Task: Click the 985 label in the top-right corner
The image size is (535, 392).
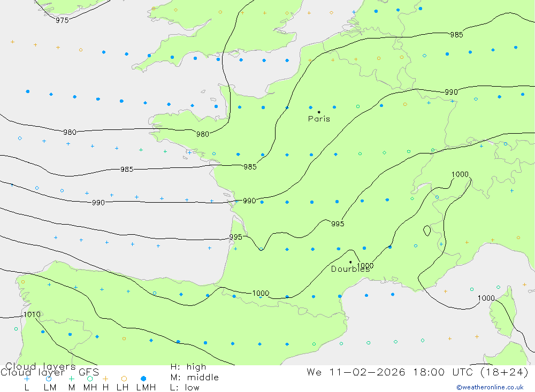Action: [x=456, y=35]
